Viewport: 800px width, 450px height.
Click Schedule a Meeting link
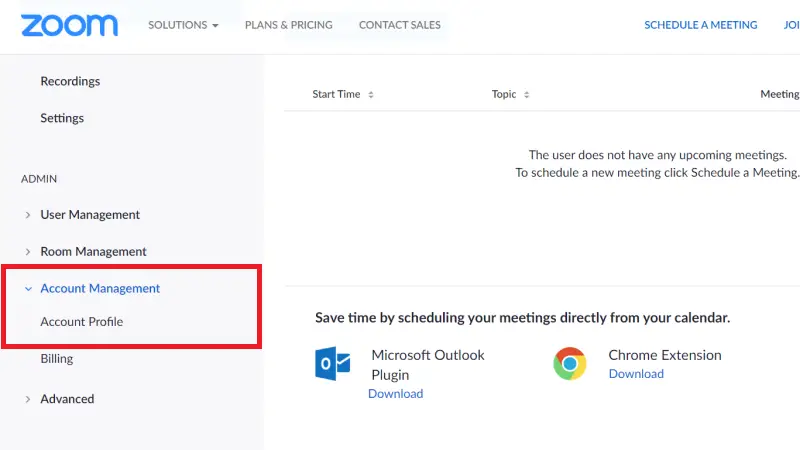[701, 25]
